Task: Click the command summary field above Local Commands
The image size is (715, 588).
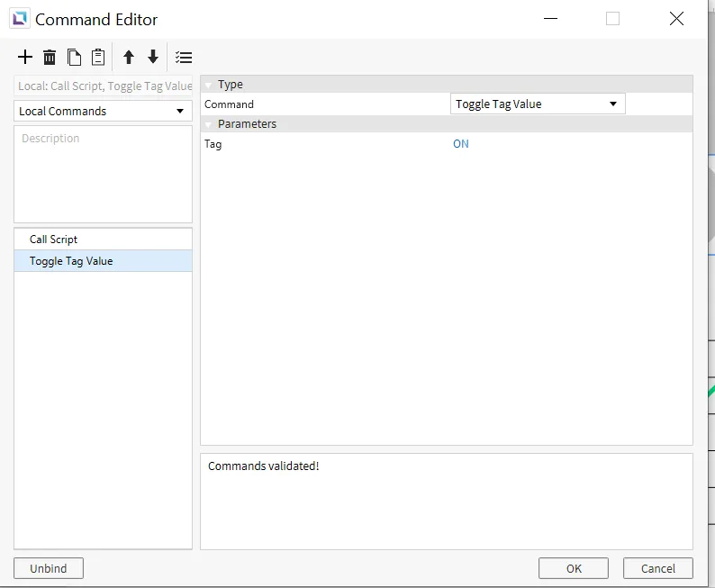Action: 103,86
